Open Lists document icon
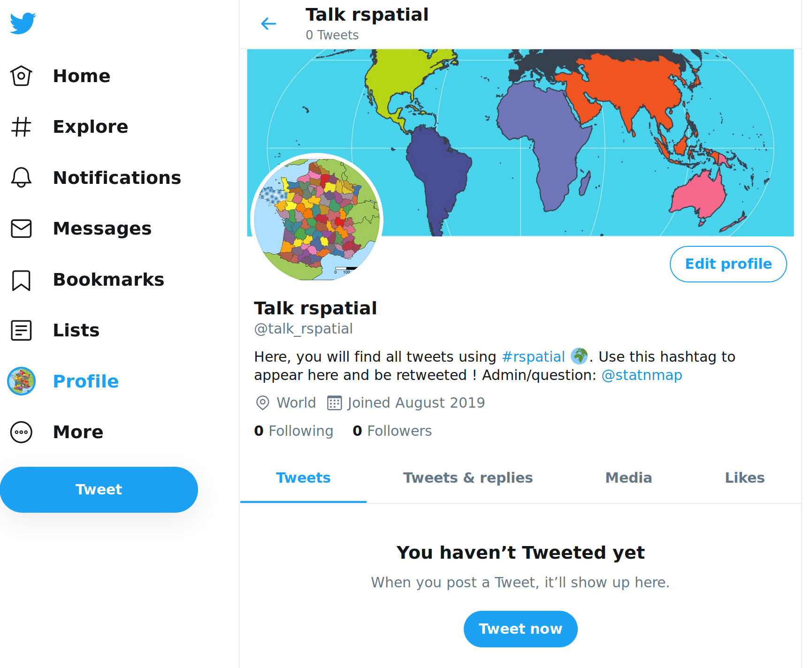The height and width of the screenshot is (668, 812). pyautogui.click(x=21, y=330)
